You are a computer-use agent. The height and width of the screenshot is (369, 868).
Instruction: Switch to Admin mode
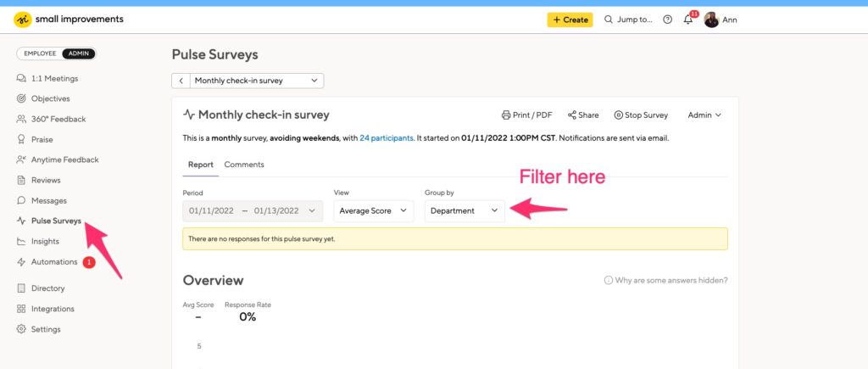(79, 53)
